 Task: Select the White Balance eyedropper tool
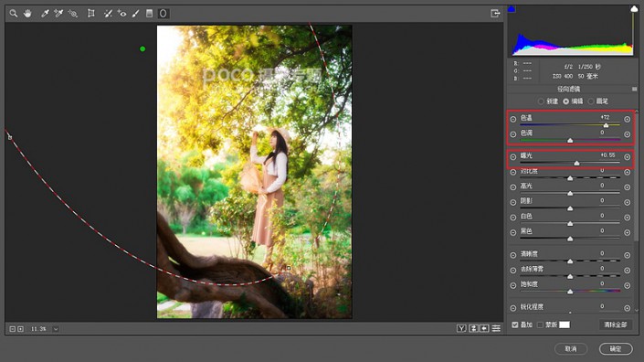[45, 14]
